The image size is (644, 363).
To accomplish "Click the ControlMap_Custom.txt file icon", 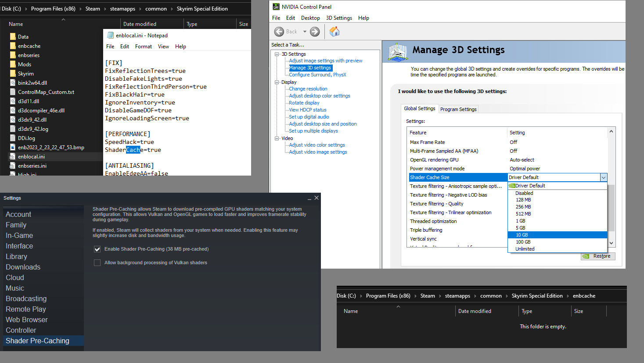I will point(13,92).
